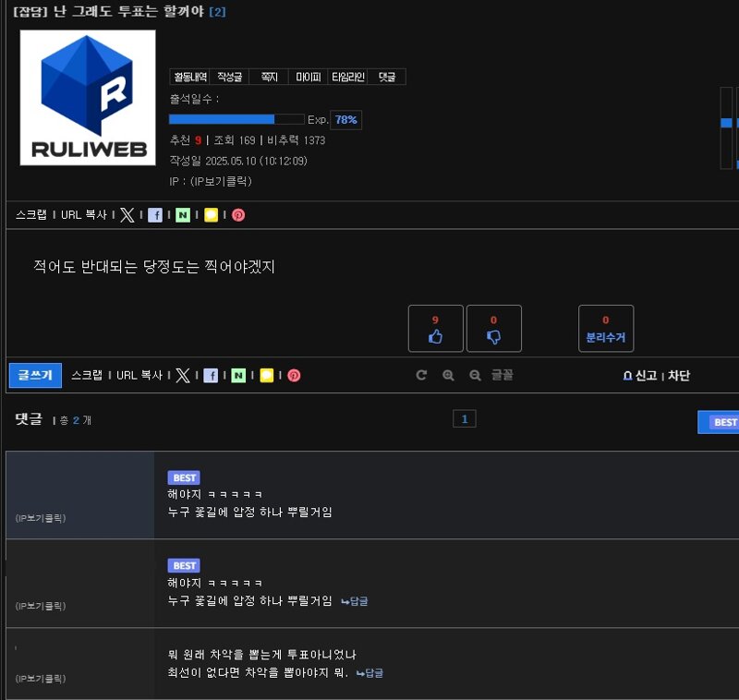Screen dimensions: 739x700
Task: Zoom out text with magnifier minus icon
Action: [475, 375]
